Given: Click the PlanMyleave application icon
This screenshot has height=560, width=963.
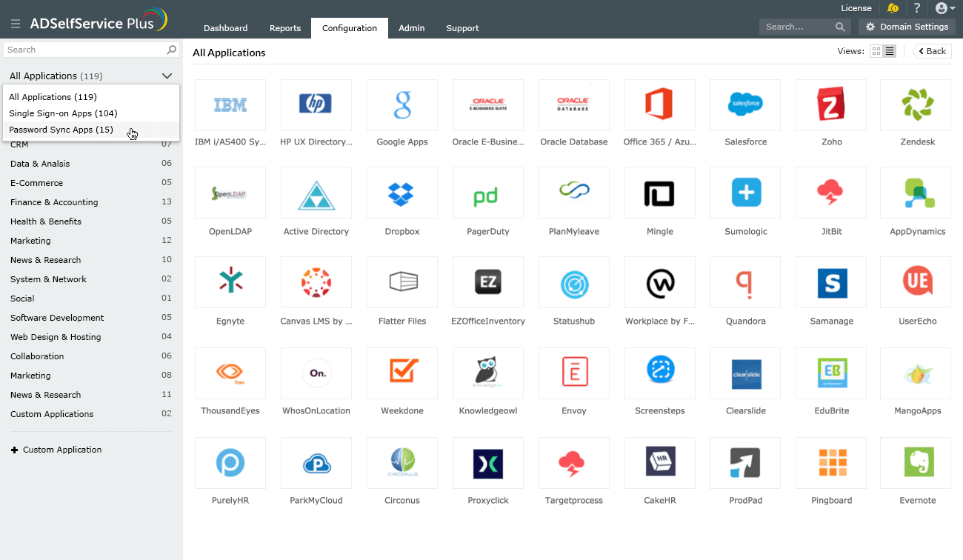Looking at the screenshot, I should pos(574,193).
